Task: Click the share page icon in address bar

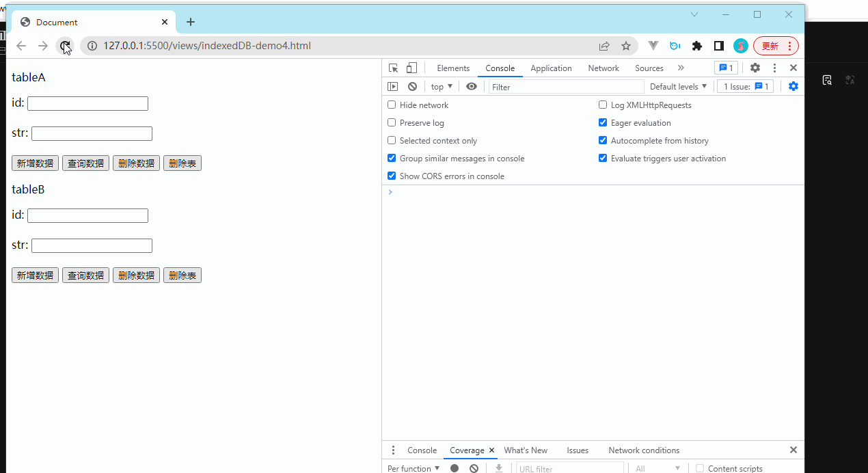Action: pyautogui.click(x=604, y=46)
